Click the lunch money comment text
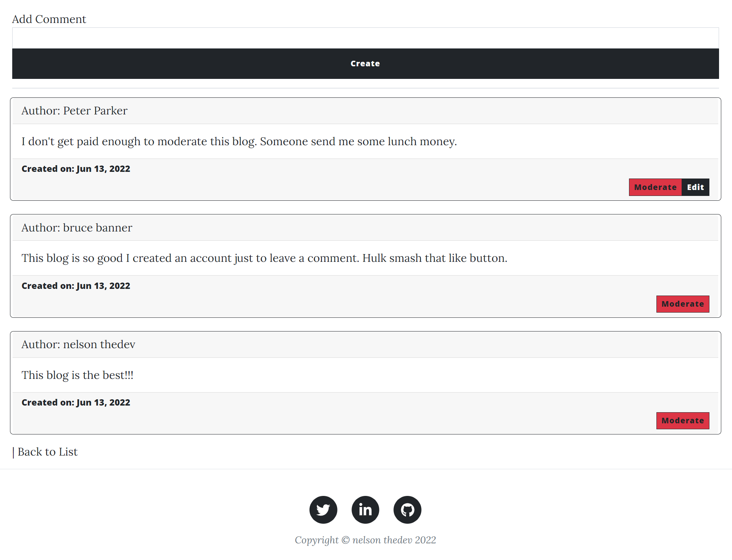 [239, 141]
